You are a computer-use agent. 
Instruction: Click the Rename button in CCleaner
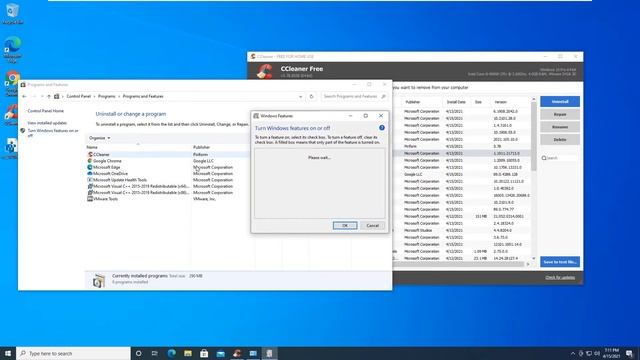click(560, 127)
